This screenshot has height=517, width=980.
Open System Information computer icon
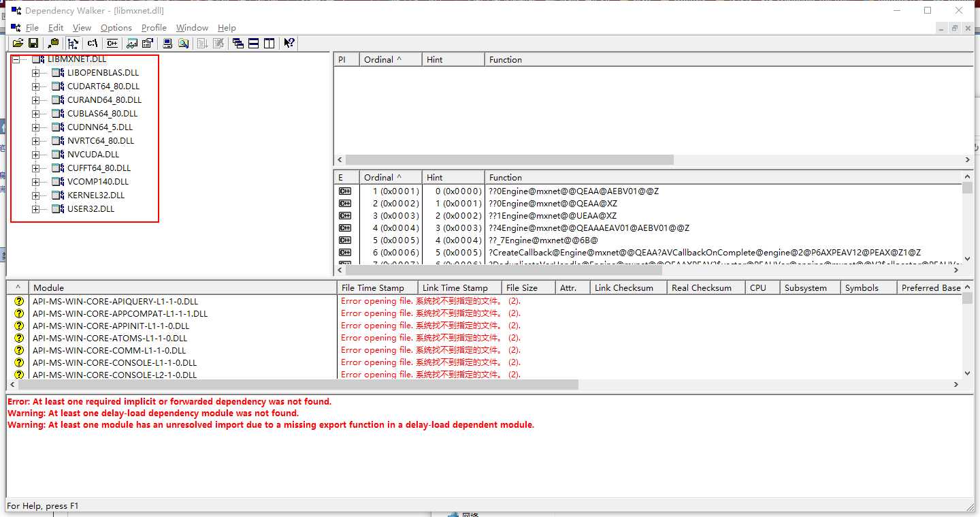[167, 43]
